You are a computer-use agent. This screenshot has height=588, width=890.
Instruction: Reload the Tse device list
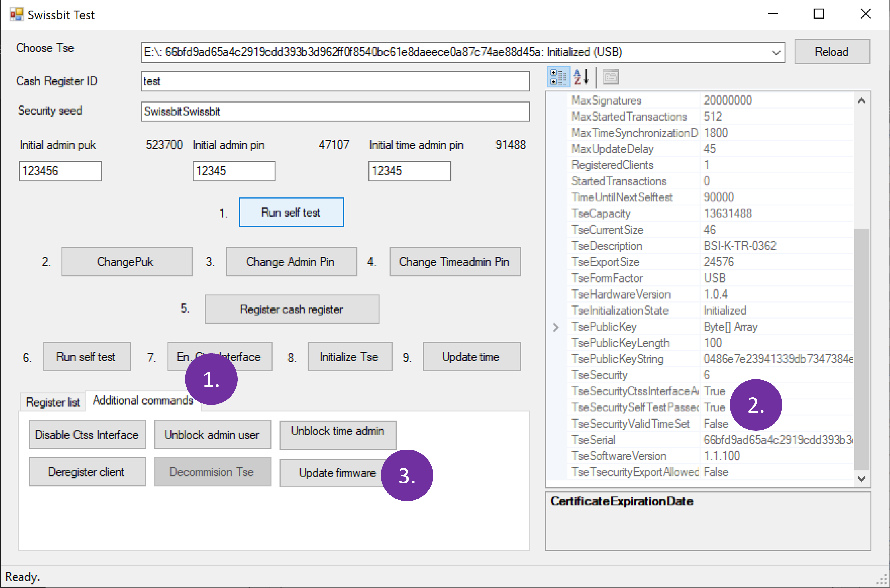click(832, 52)
